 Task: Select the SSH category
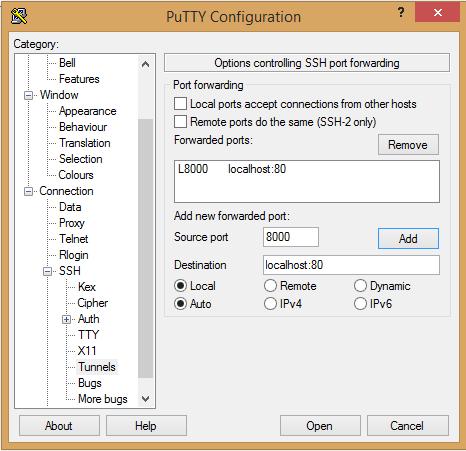click(x=70, y=271)
